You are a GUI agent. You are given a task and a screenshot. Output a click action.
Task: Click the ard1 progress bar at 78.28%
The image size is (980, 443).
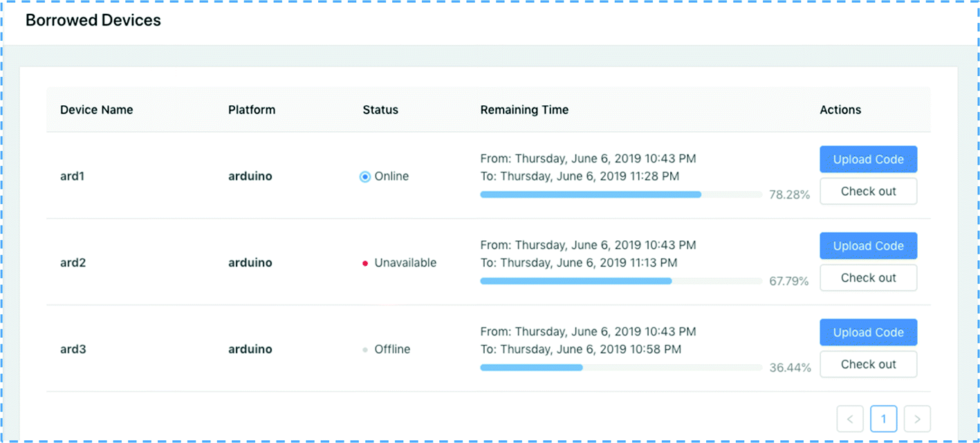coord(621,195)
